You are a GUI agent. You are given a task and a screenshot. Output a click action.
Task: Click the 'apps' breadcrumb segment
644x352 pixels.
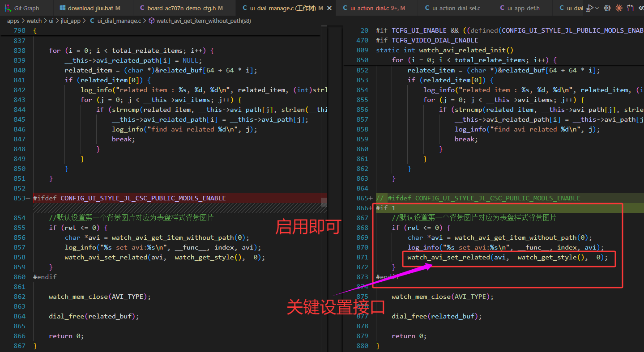click(x=13, y=21)
